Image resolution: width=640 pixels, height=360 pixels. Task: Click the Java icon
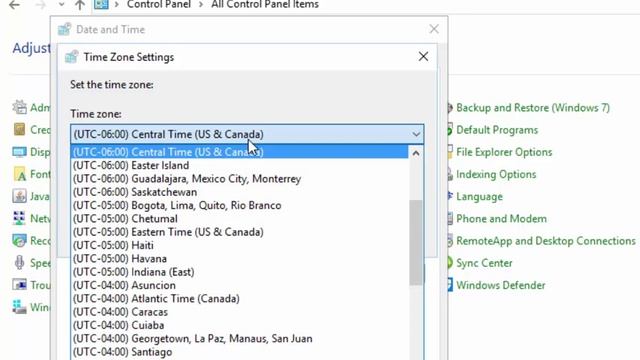19,196
